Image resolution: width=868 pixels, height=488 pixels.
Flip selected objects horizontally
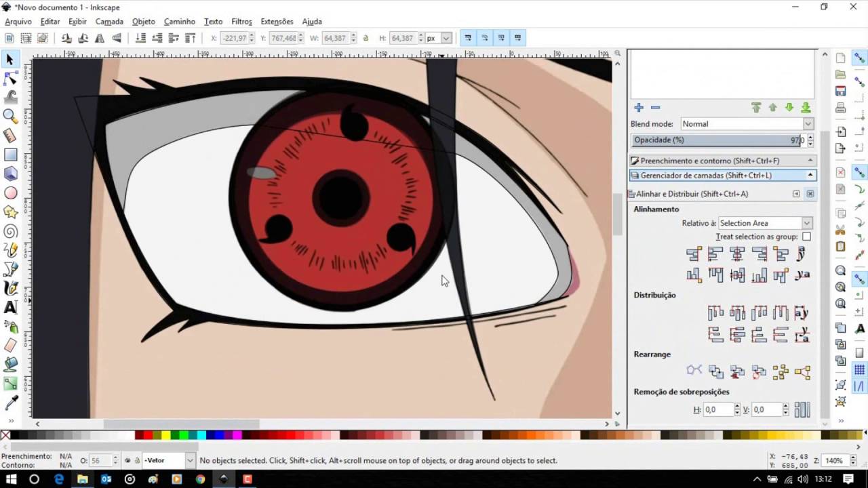pyautogui.click(x=100, y=37)
